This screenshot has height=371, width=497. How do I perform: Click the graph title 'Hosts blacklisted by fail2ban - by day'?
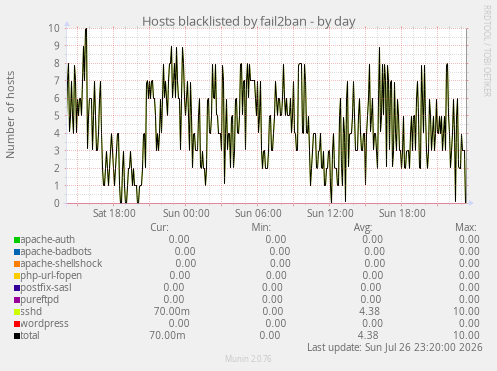coord(249,22)
